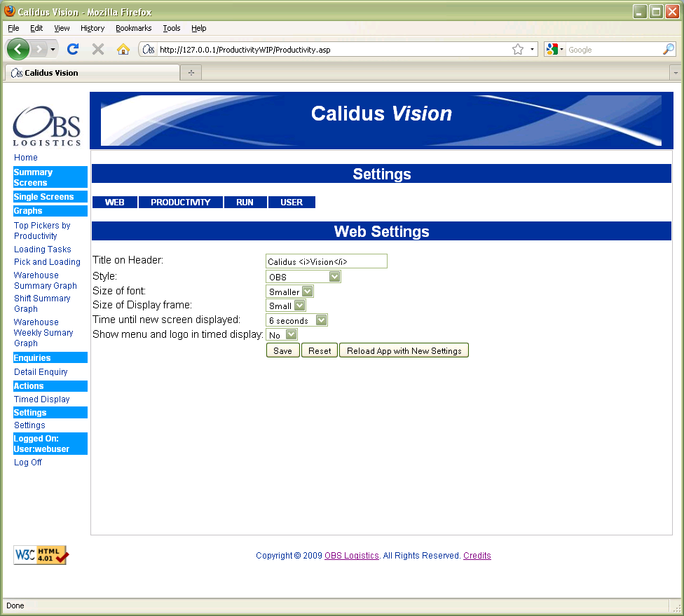This screenshot has height=616, width=684.
Task: Open the Size of font dropdown
Action: (x=289, y=292)
